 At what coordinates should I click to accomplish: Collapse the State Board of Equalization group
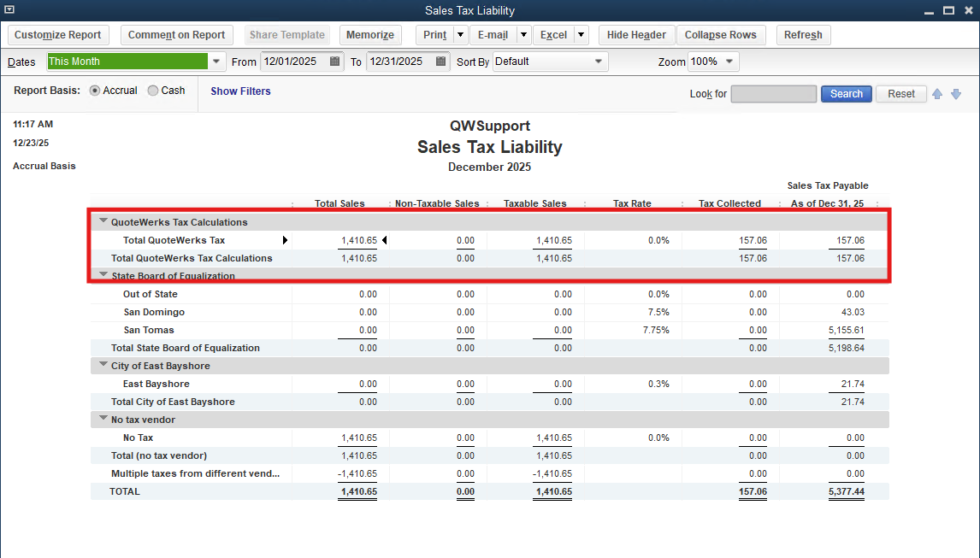point(103,275)
